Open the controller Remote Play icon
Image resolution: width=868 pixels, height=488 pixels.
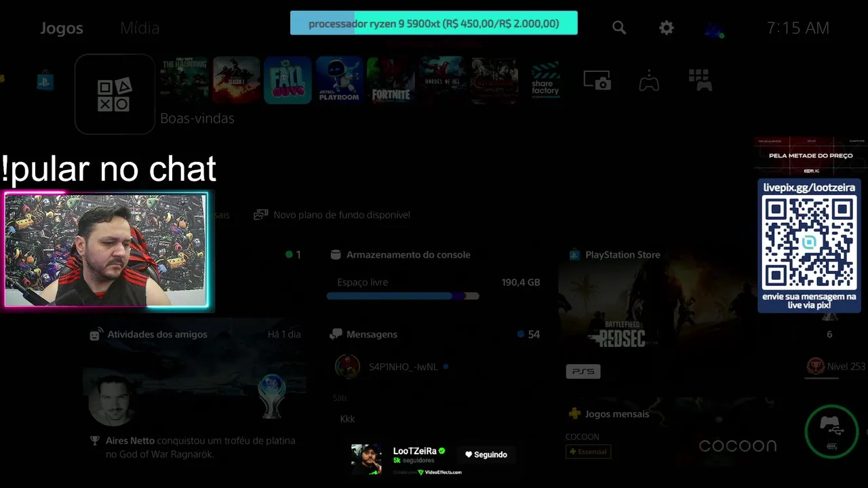click(649, 81)
